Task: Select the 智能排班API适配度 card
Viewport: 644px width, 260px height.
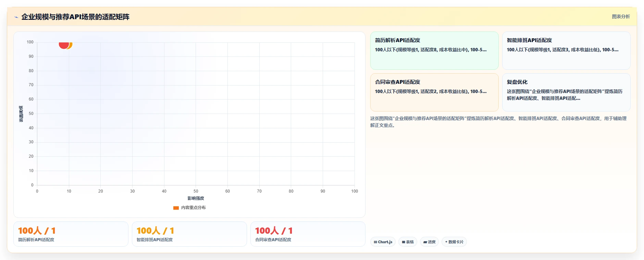Action: [566, 51]
